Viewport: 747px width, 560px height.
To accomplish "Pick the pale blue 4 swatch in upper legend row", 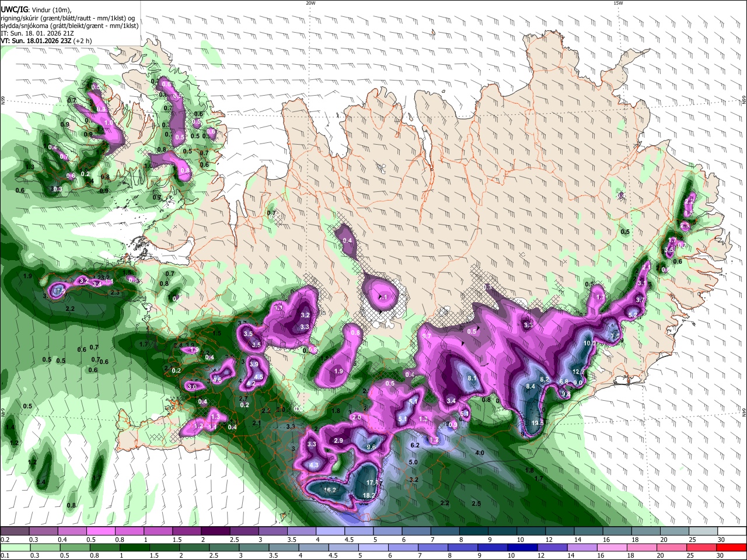I will (x=330, y=531).
